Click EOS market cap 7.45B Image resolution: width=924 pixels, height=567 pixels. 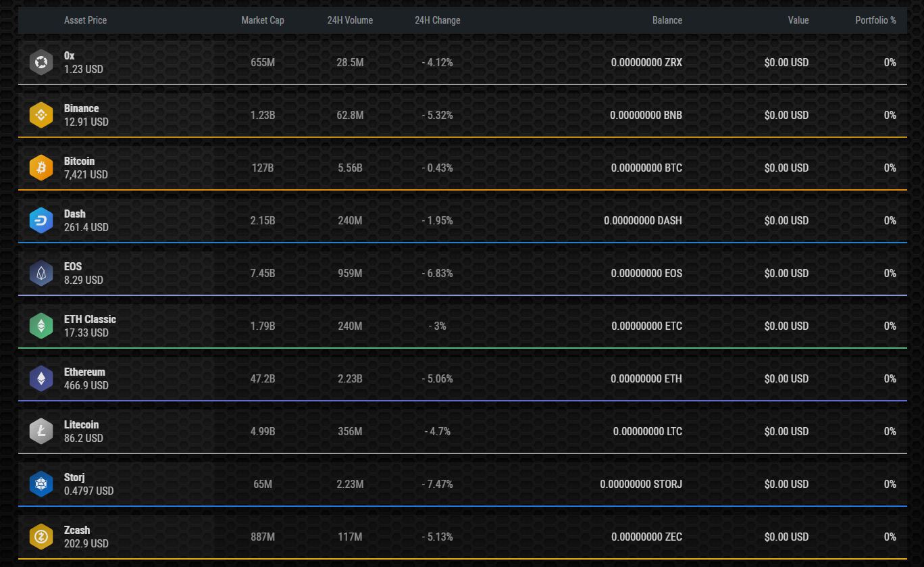[x=263, y=273]
